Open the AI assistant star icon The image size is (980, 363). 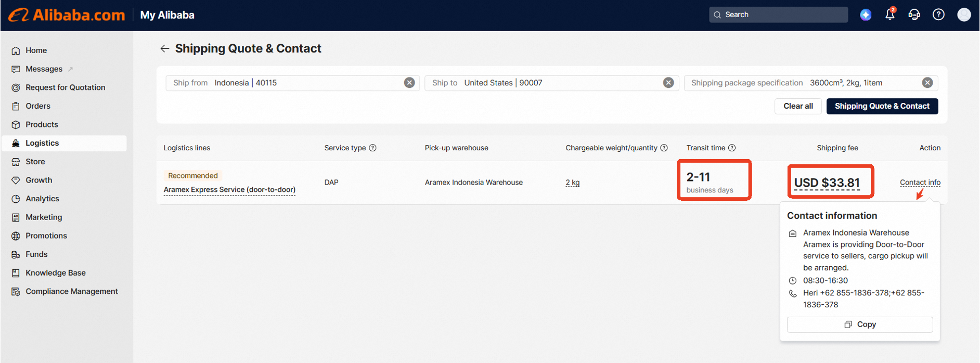click(x=866, y=15)
